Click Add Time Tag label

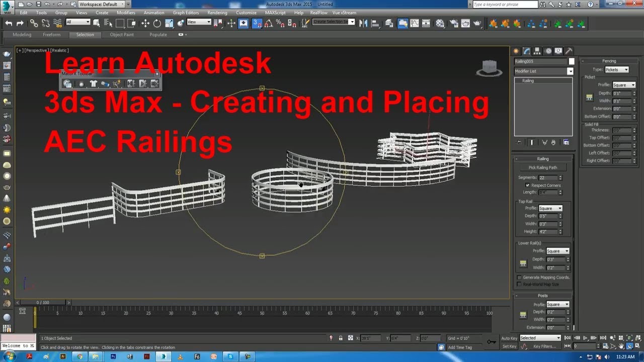pyautogui.click(x=460, y=347)
